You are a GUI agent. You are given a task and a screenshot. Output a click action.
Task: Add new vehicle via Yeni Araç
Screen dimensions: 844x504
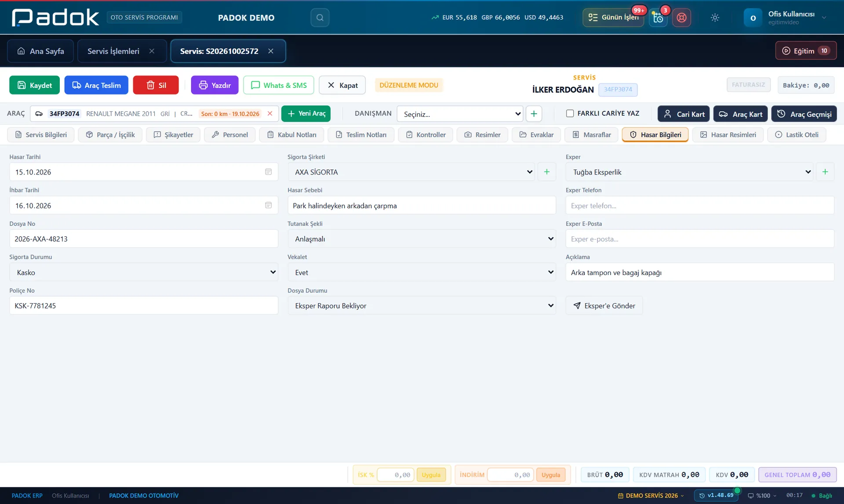coord(306,113)
